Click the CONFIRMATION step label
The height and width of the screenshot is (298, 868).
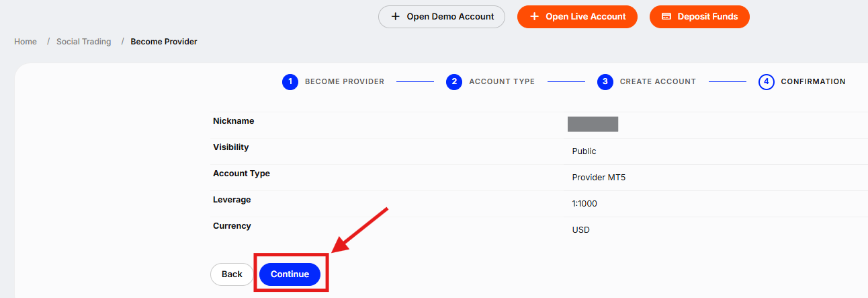point(813,82)
